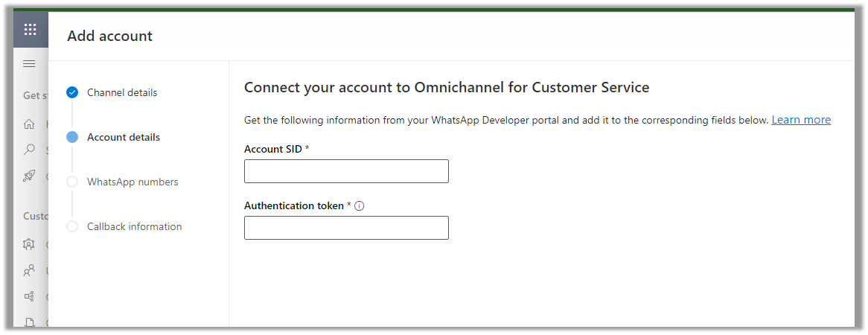Click the users icon in sidebar
The height and width of the screenshot is (335, 868).
tap(30, 270)
